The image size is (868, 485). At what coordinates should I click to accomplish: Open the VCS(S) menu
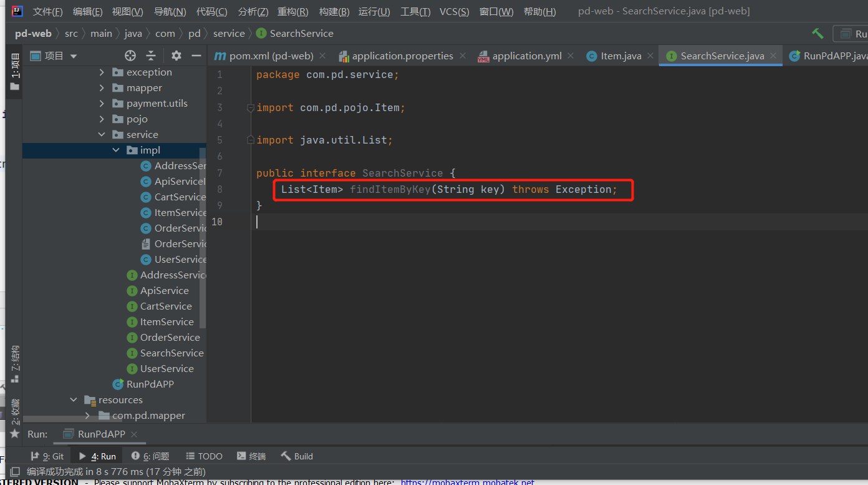tap(455, 12)
